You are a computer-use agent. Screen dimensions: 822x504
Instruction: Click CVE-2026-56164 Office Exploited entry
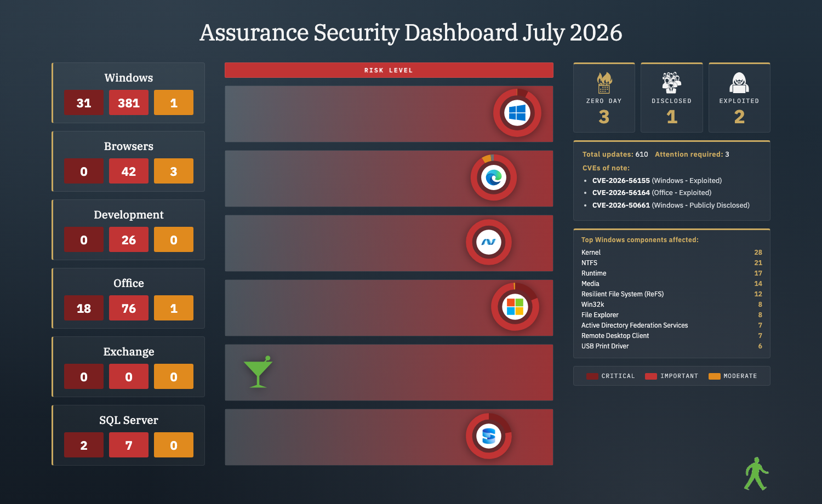click(x=652, y=193)
